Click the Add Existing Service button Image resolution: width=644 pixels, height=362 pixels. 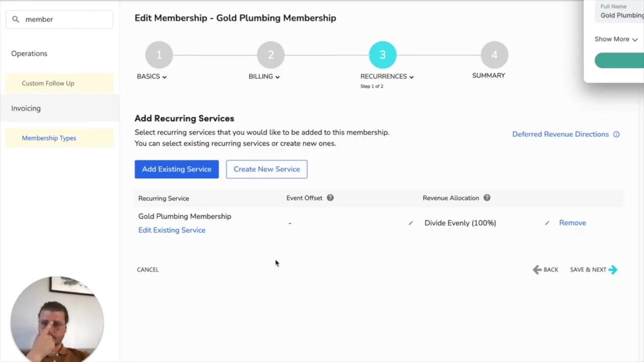point(177,169)
